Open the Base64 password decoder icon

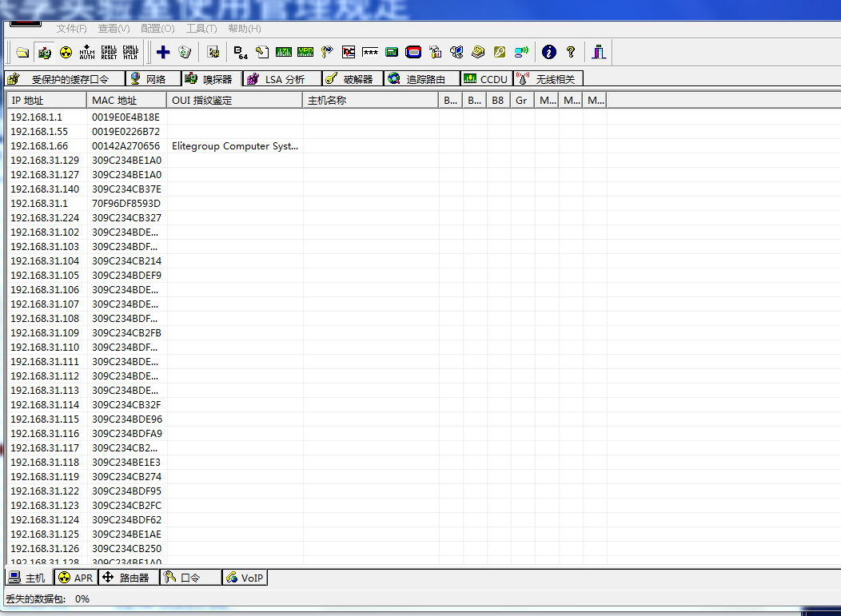(x=241, y=53)
